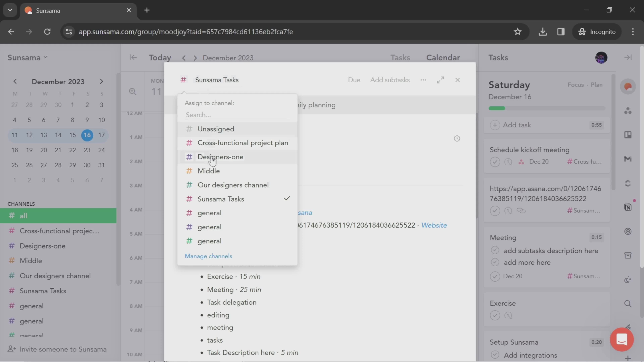This screenshot has height=362, width=644.
Task: Go to next week in calendar header
Action: tap(195, 58)
